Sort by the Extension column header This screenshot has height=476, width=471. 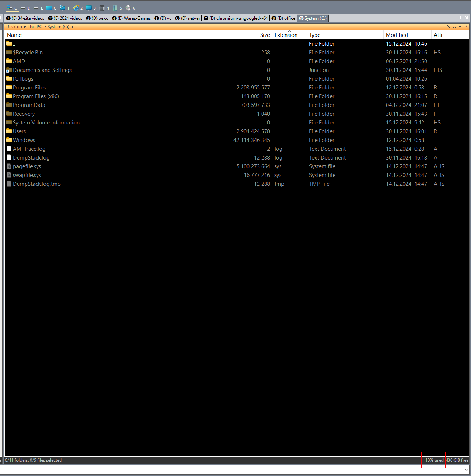289,35
